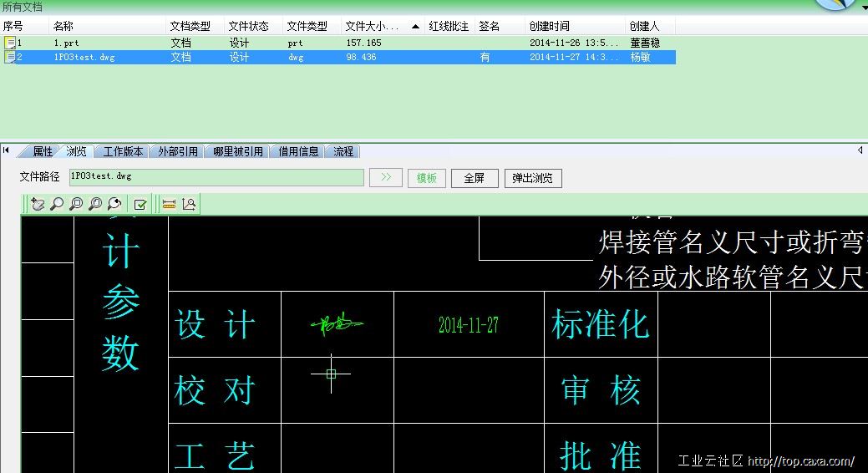Click the 签名 column header
Viewport: 868px width, 473px height.
tap(490, 26)
